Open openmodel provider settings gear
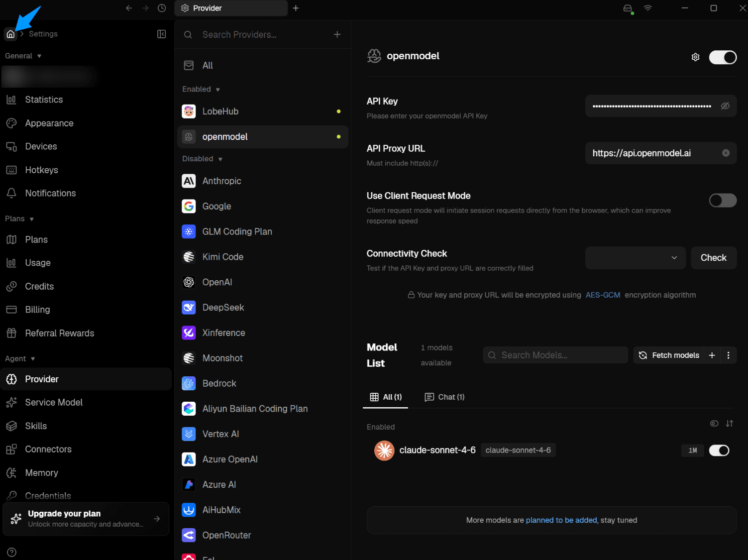The image size is (748, 560). pos(696,57)
